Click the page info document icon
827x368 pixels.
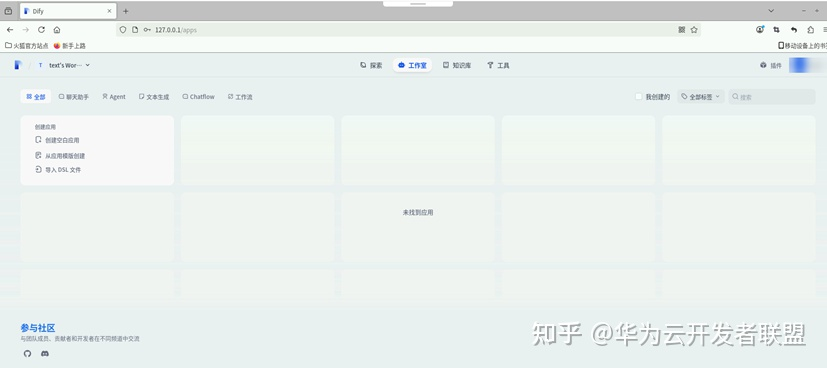[x=135, y=30]
